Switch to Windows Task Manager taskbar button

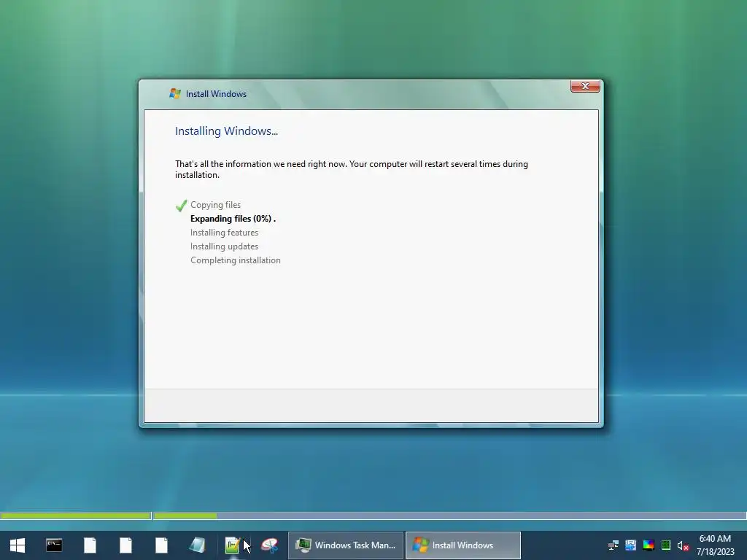pyautogui.click(x=346, y=545)
